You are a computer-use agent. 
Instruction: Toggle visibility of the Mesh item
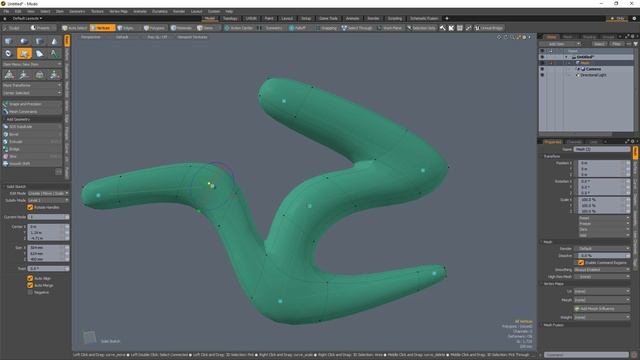(x=542, y=63)
